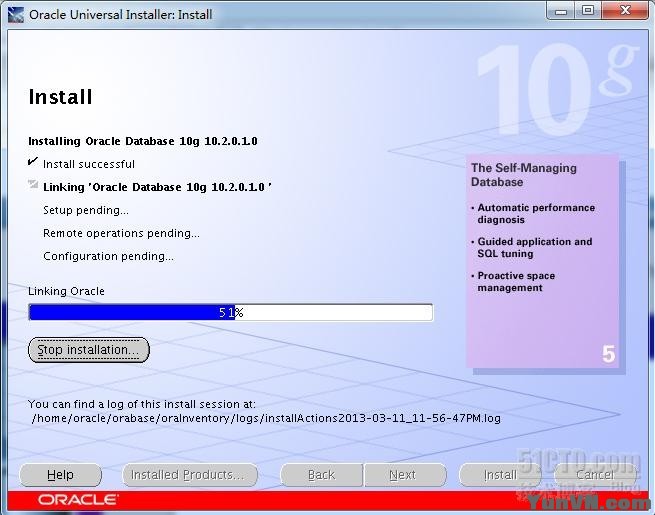Click the Stop installation button

click(x=89, y=350)
